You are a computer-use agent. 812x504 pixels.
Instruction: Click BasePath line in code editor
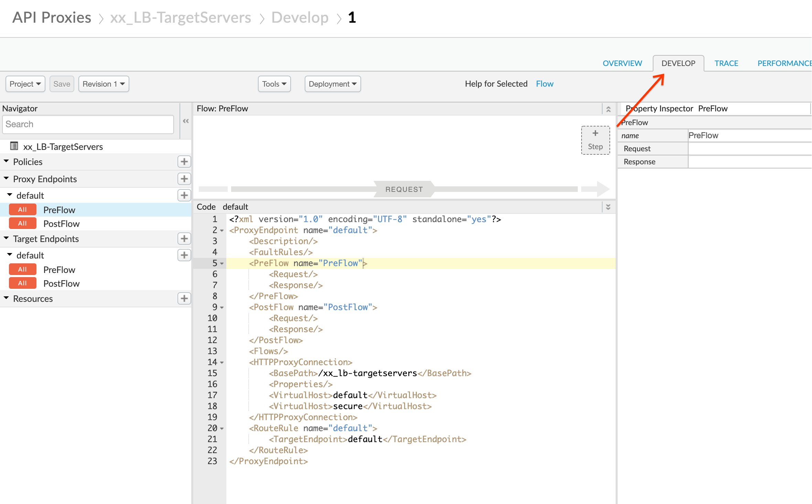tap(370, 373)
